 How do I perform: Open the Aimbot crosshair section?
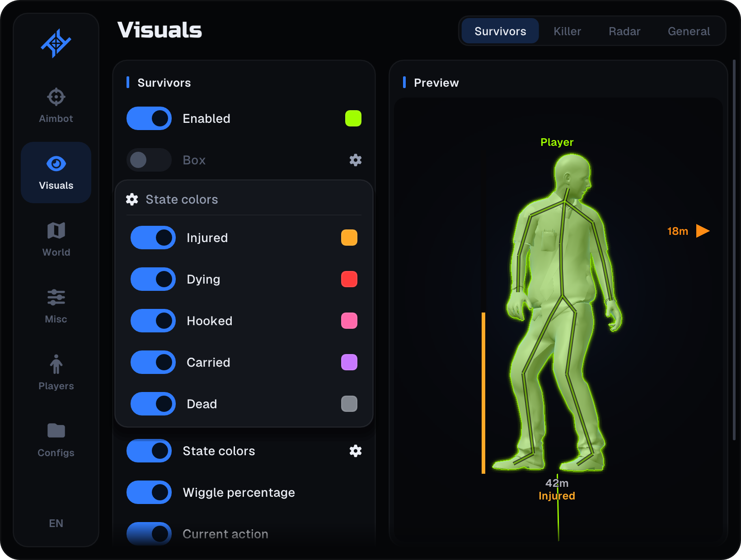56,105
